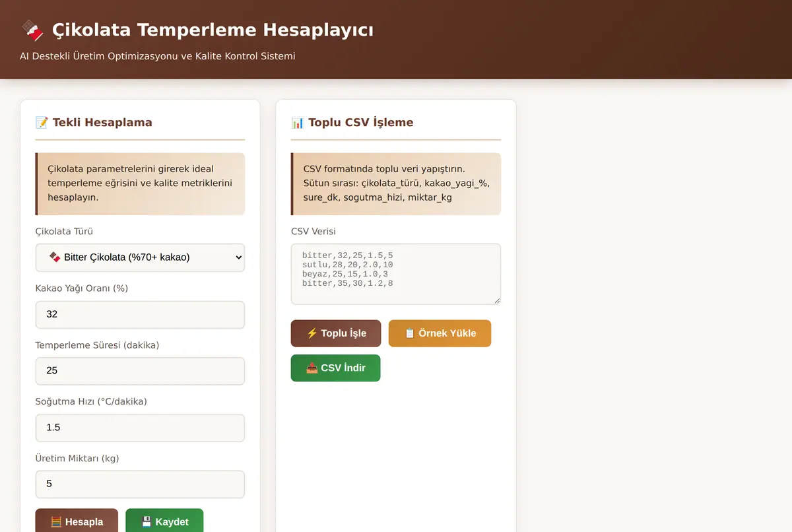
Task: Click the memo icon beside Tekli Hesaplama
Action: click(42, 122)
